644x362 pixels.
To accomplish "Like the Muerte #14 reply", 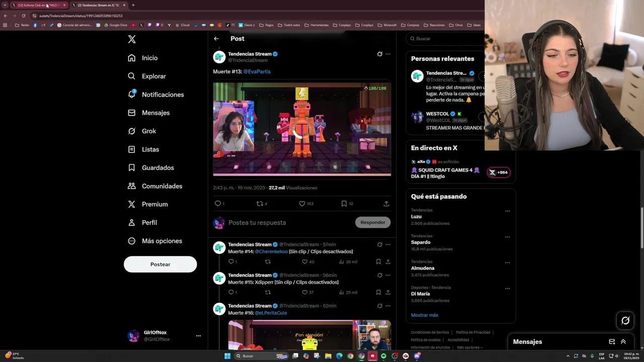I will [x=304, y=261].
